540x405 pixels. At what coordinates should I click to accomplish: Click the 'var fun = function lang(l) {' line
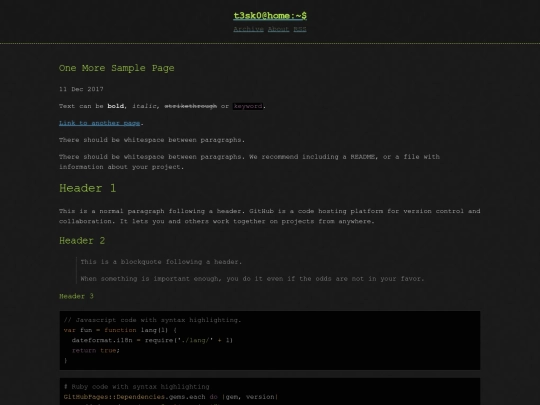(120, 330)
